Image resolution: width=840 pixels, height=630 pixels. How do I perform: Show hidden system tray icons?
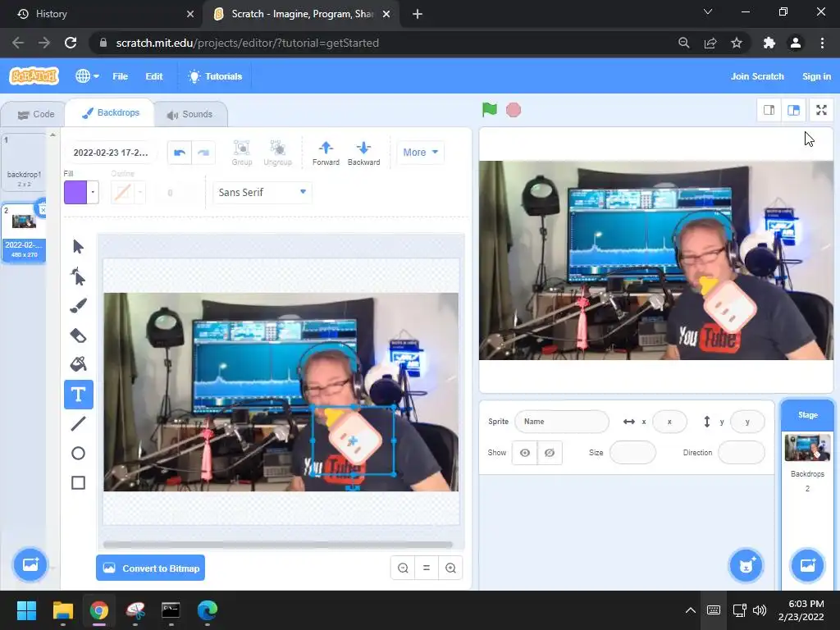[691, 610]
